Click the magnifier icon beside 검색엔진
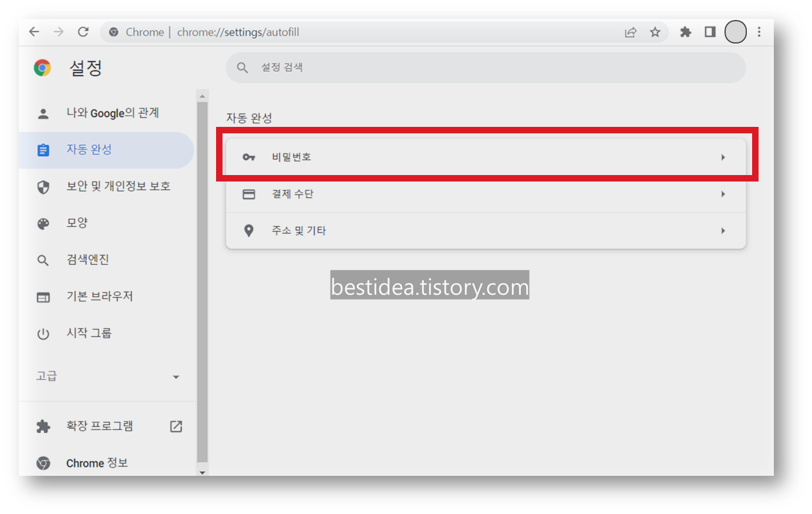This screenshot has height=514, width=812. (x=43, y=260)
